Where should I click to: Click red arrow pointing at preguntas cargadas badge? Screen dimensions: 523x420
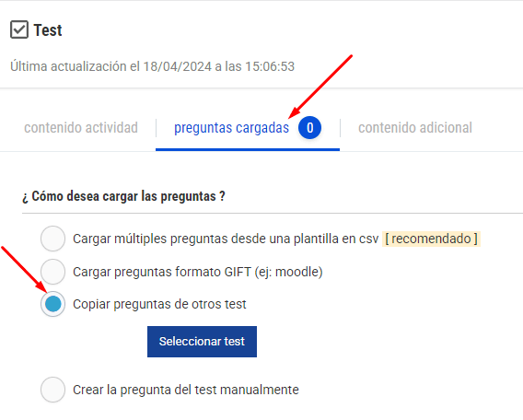pos(320,87)
